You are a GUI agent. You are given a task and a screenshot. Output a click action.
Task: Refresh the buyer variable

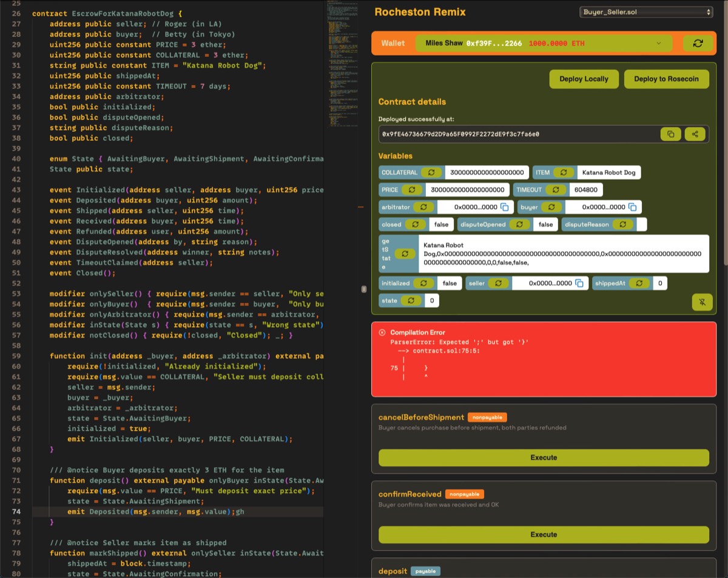(551, 207)
